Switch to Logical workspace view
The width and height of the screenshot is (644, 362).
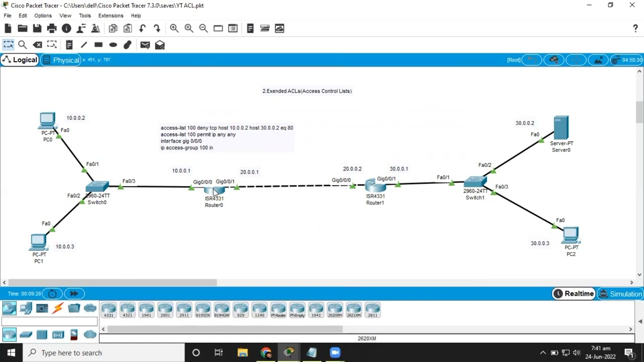(20, 60)
